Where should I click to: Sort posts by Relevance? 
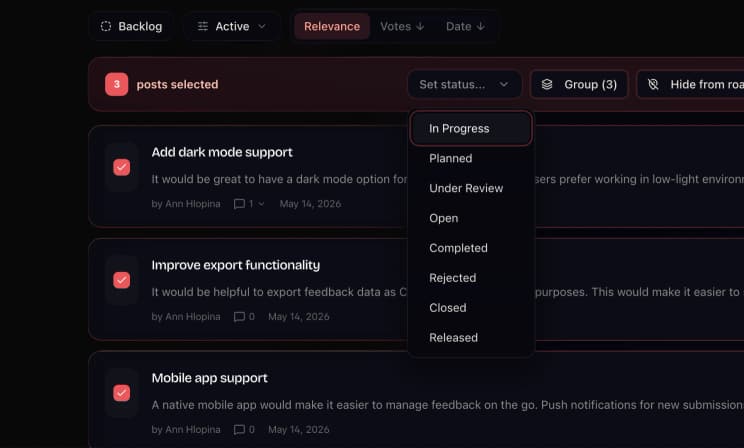pos(332,26)
